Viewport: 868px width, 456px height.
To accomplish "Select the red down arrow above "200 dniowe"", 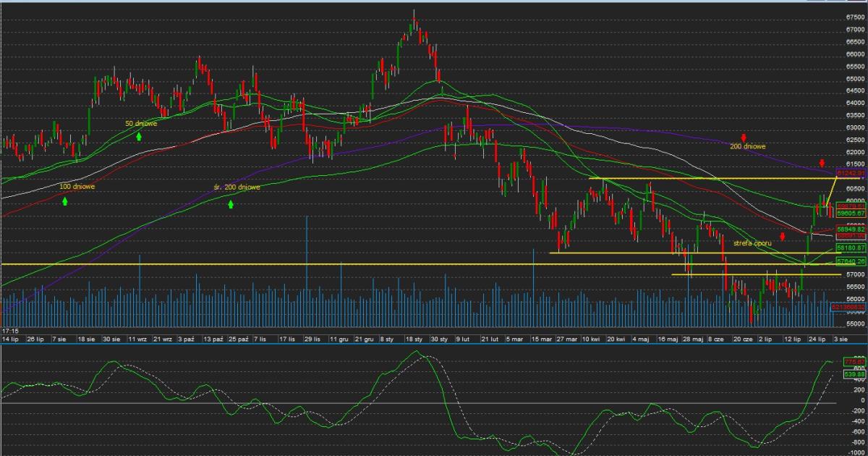I will click(x=743, y=137).
